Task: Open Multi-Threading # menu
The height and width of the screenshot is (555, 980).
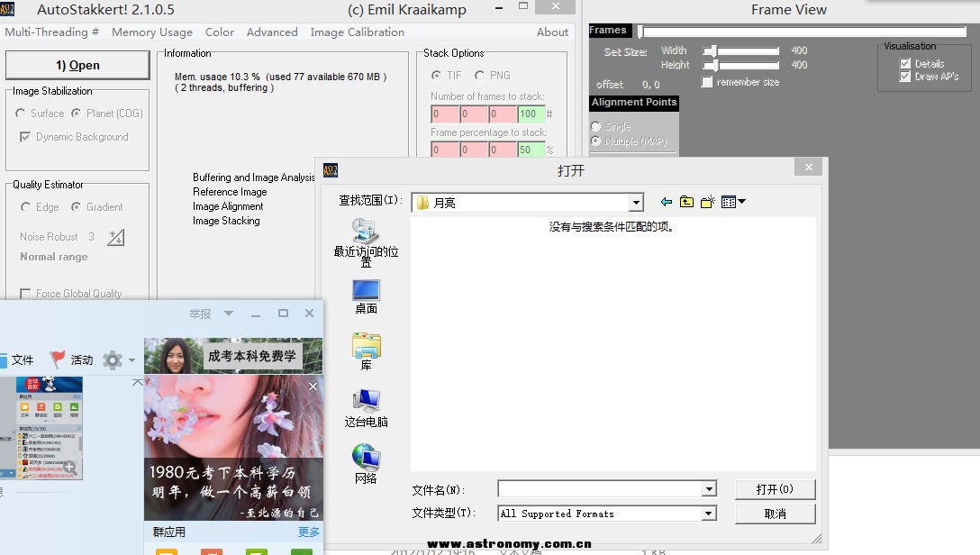Action: [x=52, y=32]
